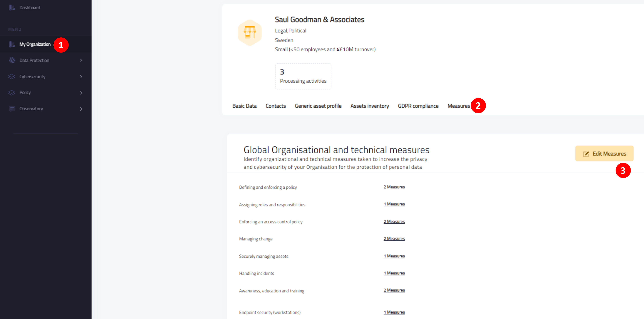
Task: Open the Dashboard sidebar icon
Action: coord(12,8)
